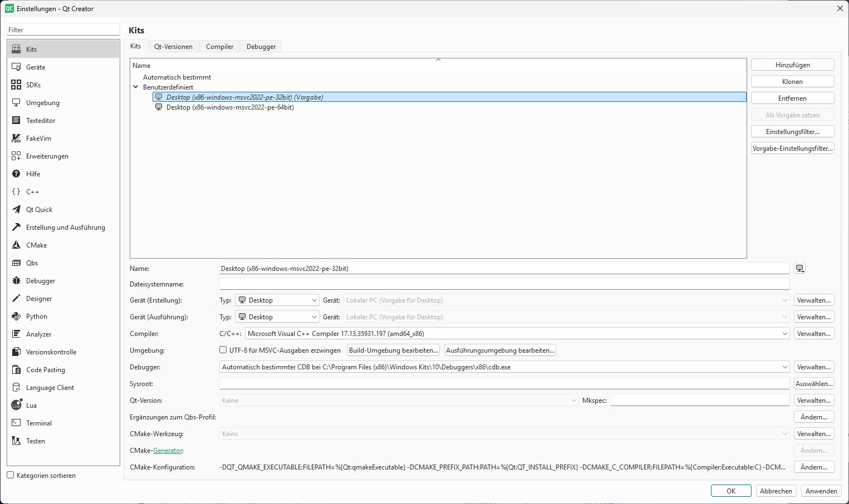This screenshot has height=504, width=849.
Task: Click Ändern... for CMake-Konfiguration
Action: coord(814,467)
